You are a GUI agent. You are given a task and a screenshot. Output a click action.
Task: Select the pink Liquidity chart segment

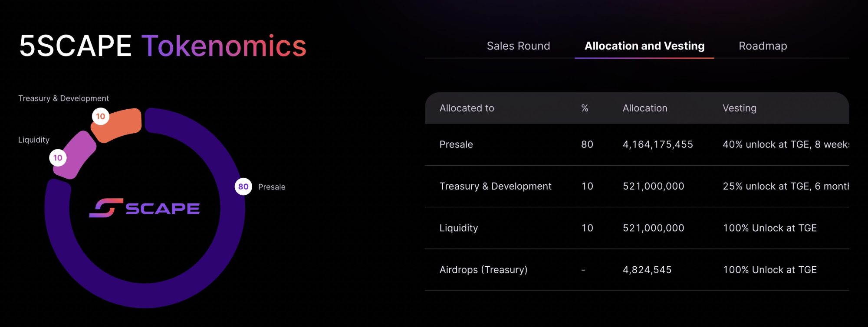(77, 153)
